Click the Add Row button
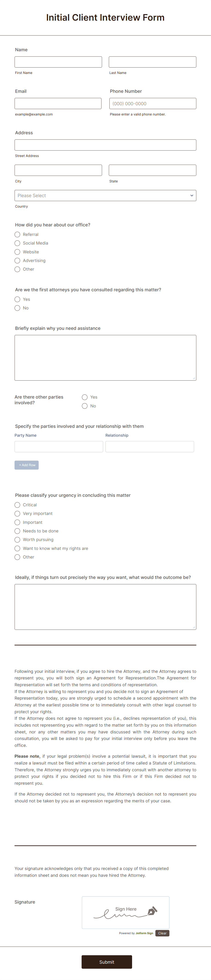 click(26, 465)
